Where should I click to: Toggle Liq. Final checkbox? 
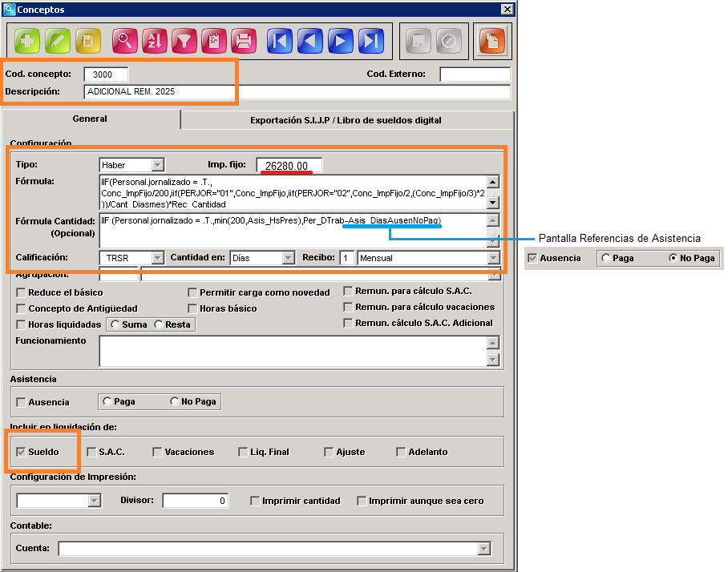[x=243, y=452]
